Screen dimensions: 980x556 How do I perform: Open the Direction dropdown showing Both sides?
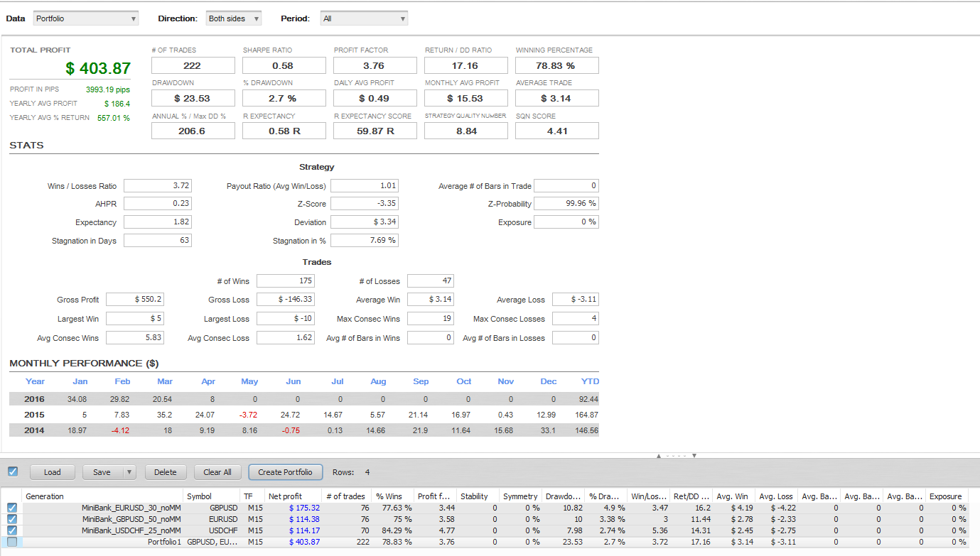[x=234, y=18]
